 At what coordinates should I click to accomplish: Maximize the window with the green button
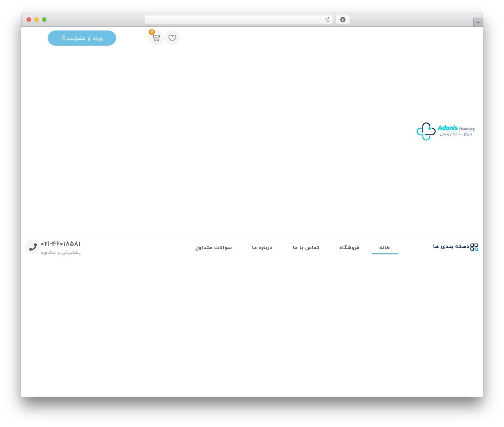(x=44, y=20)
